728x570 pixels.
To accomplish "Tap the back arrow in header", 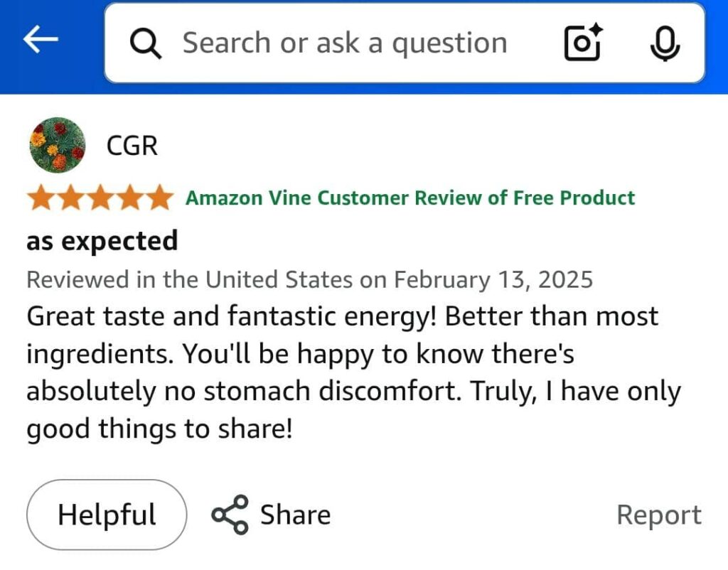I will (41, 41).
